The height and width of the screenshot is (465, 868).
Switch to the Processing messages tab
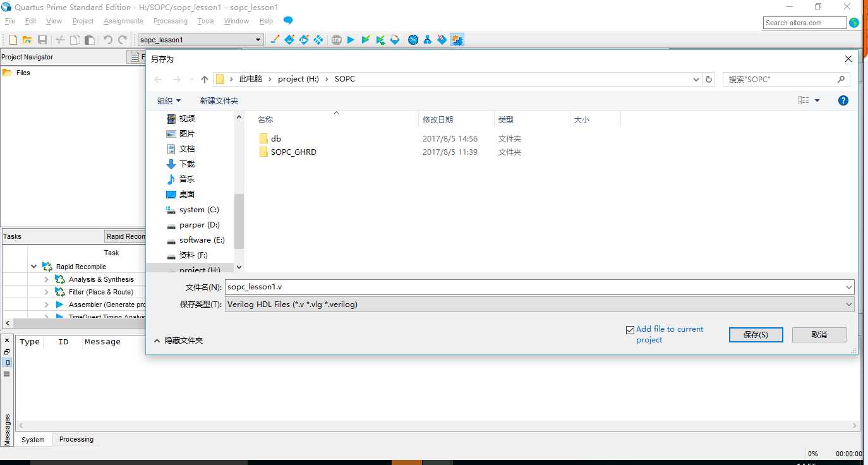coord(76,439)
